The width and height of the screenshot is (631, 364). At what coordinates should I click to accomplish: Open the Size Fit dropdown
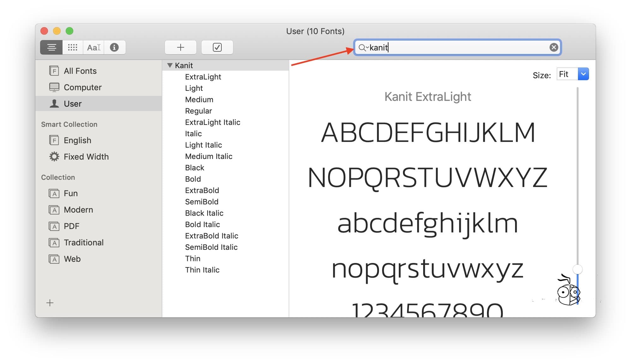click(x=583, y=74)
